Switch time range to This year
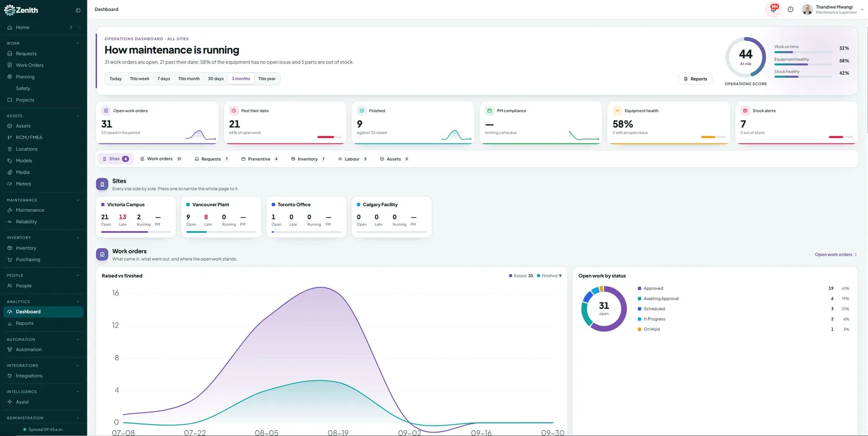The height and width of the screenshot is (436, 868). coord(267,79)
